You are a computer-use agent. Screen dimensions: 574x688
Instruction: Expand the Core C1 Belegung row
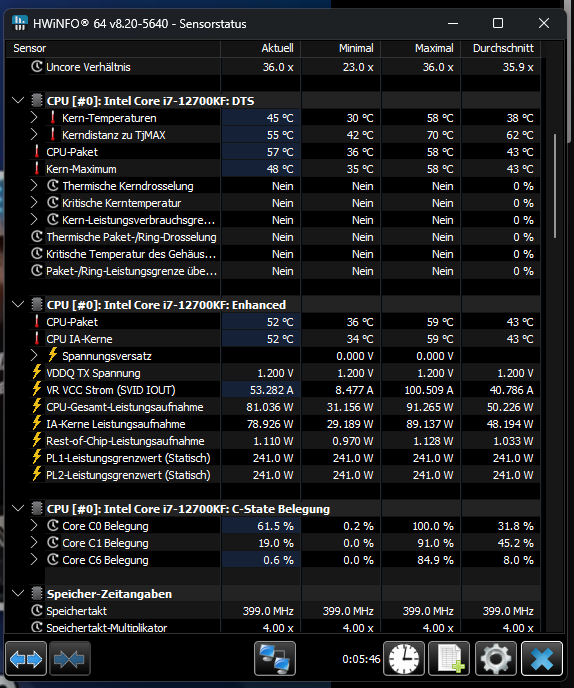(x=34, y=543)
